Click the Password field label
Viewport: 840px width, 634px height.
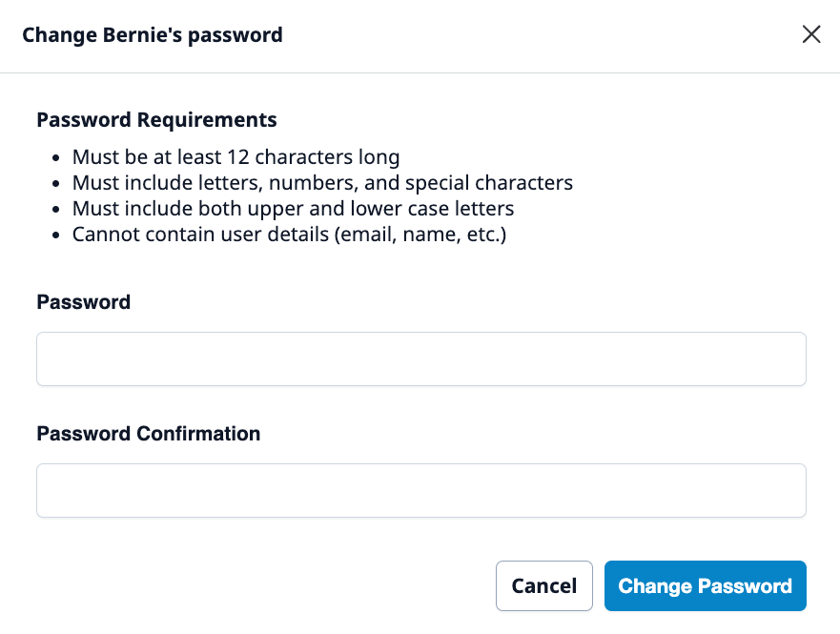(x=83, y=302)
